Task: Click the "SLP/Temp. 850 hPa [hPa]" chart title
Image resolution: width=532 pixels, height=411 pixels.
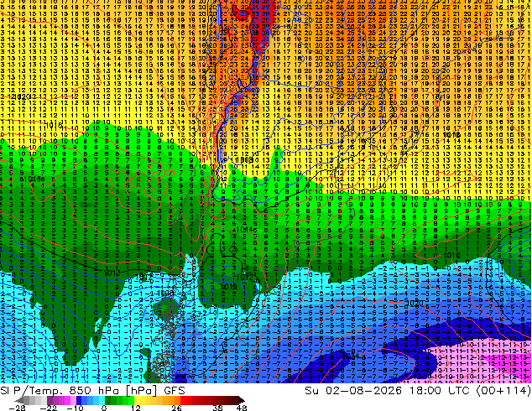Action: click(x=78, y=391)
